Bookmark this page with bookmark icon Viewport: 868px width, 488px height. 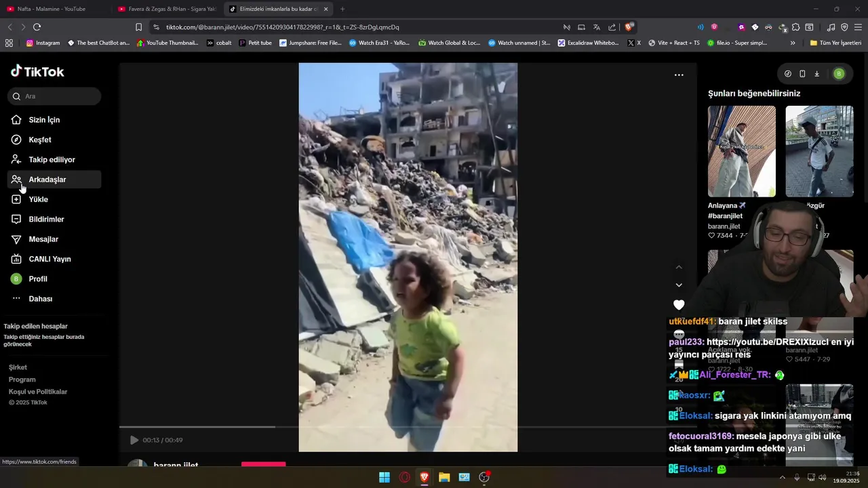(x=138, y=27)
